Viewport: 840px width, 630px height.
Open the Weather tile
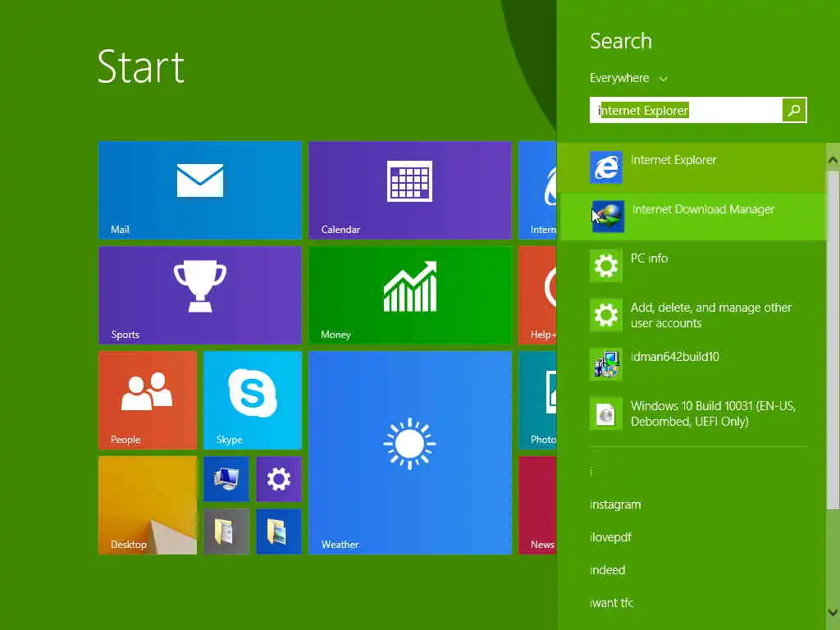pyautogui.click(x=410, y=452)
